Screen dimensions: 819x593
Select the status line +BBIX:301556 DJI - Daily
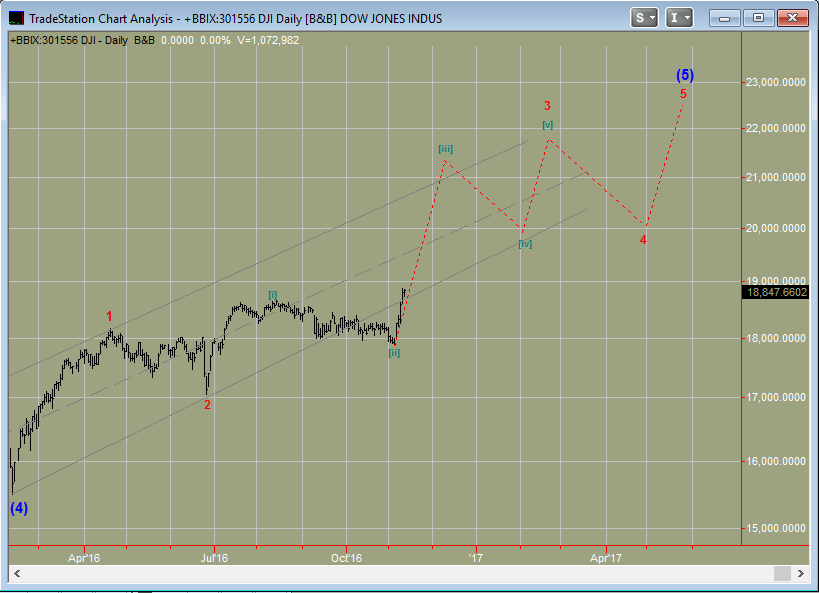[x=69, y=40]
